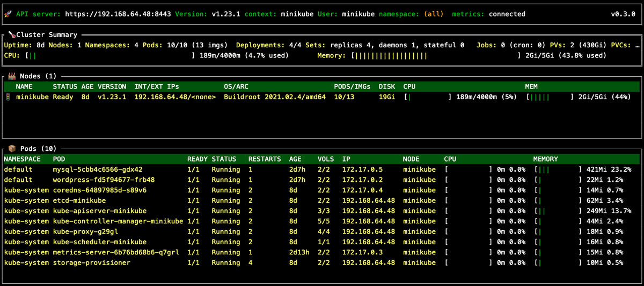644x286 pixels.
Task: Click the cluster Memory usage bar in Cluster Summary
Action: (436, 55)
